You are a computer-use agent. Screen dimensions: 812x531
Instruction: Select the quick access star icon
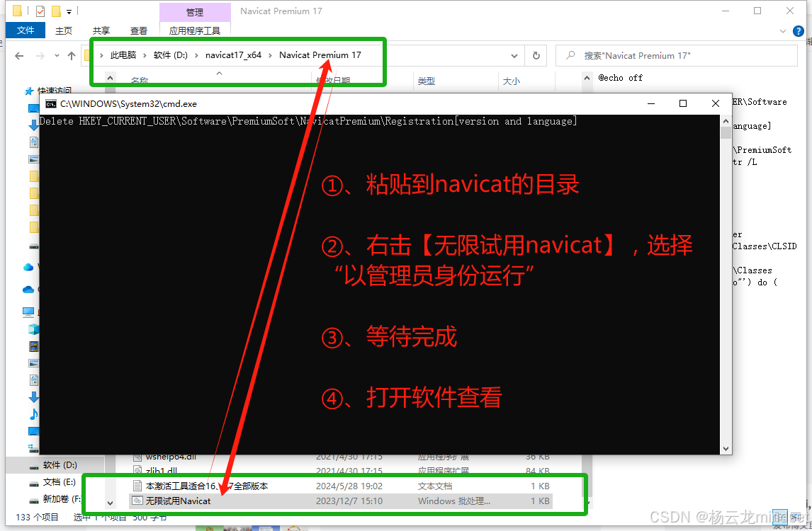[x=29, y=91]
